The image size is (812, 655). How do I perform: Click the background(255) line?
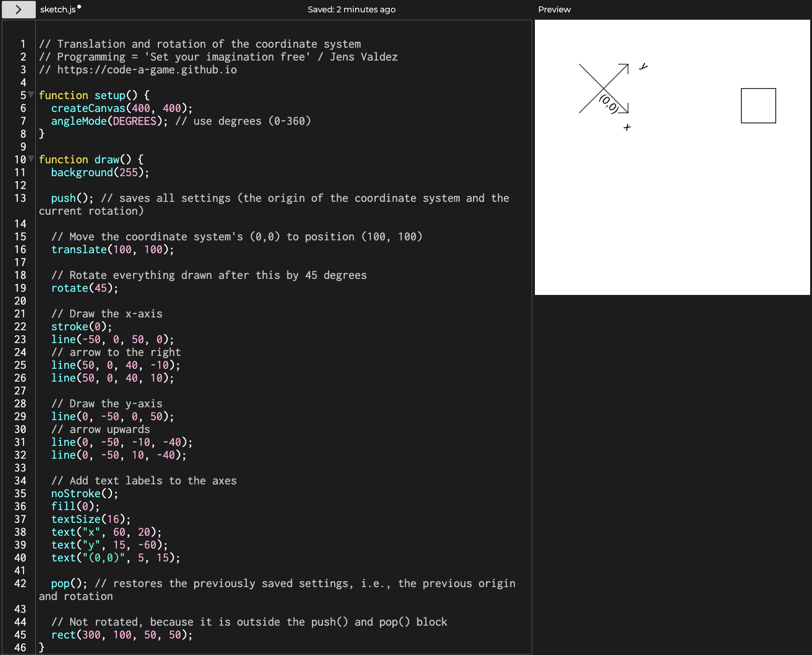tap(99, 172)
